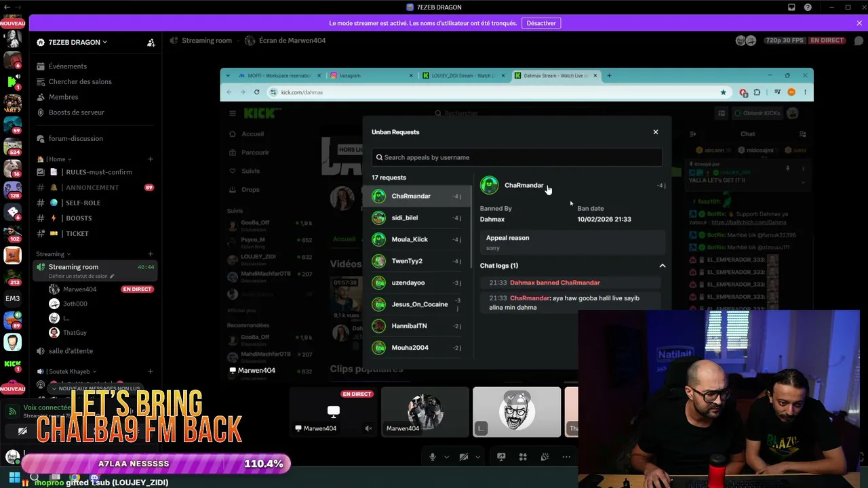Click the share screen icon

(x=501, y=457)
